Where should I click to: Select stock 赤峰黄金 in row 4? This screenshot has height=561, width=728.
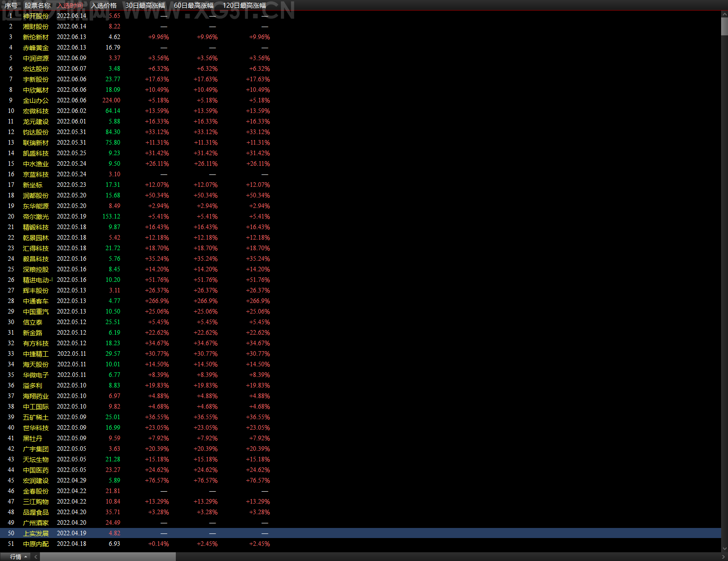36,48
